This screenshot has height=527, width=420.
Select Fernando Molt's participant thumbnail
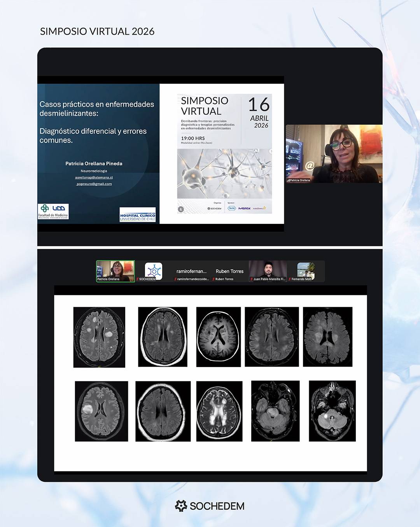coord(306,271)
